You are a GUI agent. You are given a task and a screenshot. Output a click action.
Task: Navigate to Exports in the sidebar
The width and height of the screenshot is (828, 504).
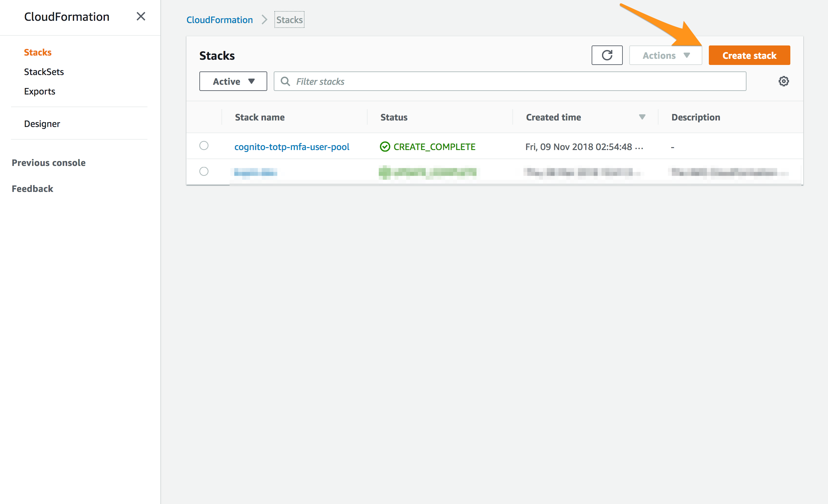pyautogui.click(x=39, y=91)
